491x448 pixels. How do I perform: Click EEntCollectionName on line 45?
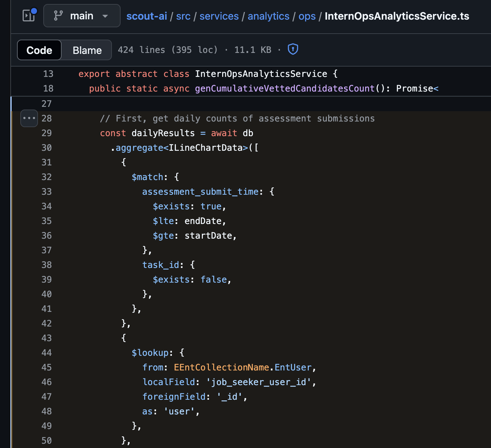(x=222, y=367)
